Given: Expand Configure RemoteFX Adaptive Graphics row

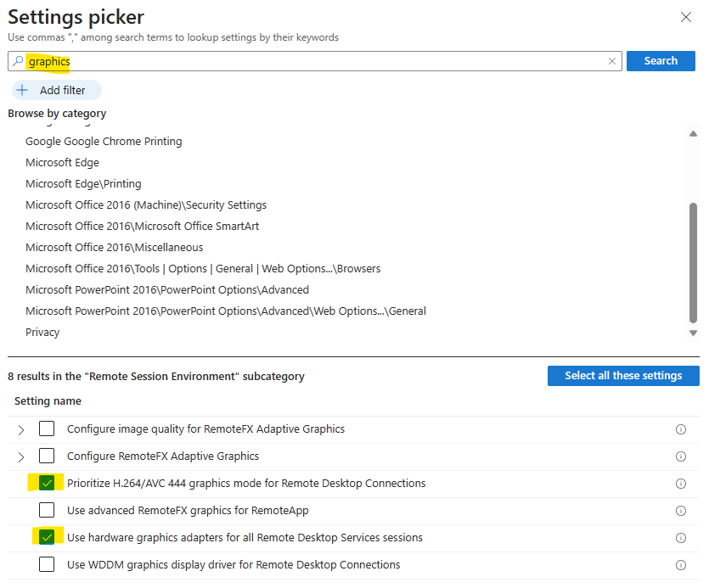Looking at the screenshot, I should click(x=20, y=457).
